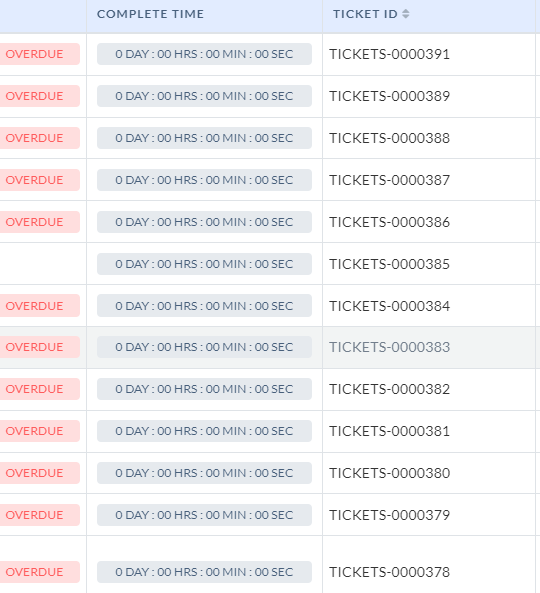
Task: Click complete time pill for ticket 0000378
Action: tap(204, 572)
